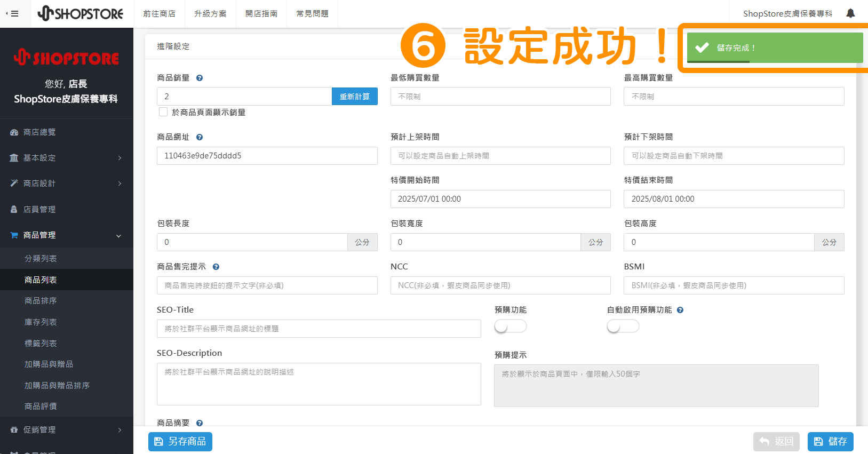Click help icon next to 商品摘要
The width and height of the screenshot is (868, 454).
200,423
